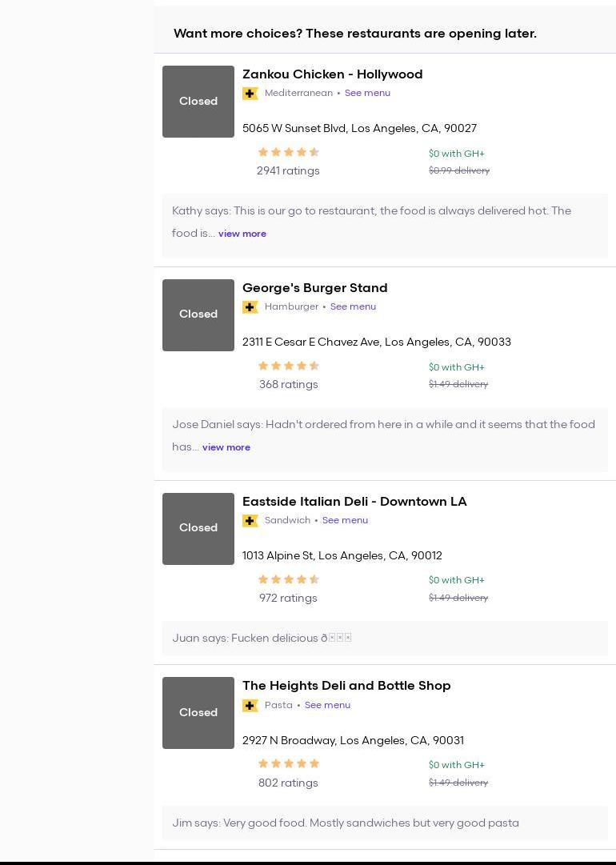Open See menu for The Heights Deli
616x865 pixels.
[327, 705]
